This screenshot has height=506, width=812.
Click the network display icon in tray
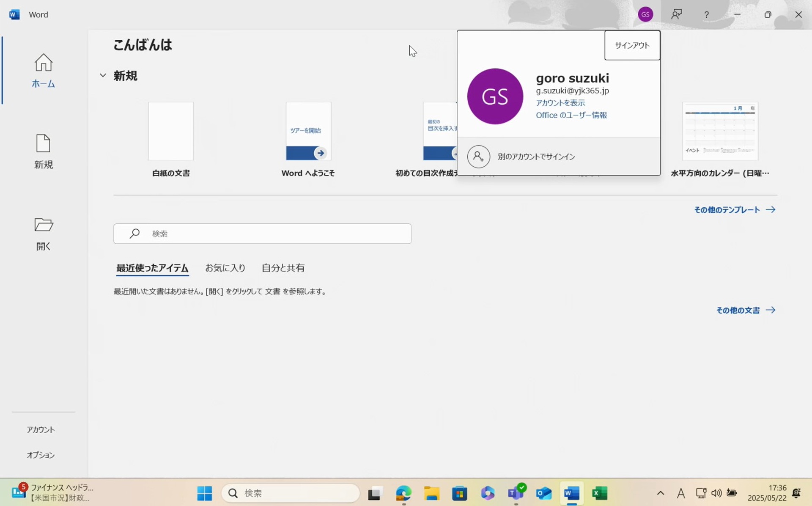click(x=701, y=493)
